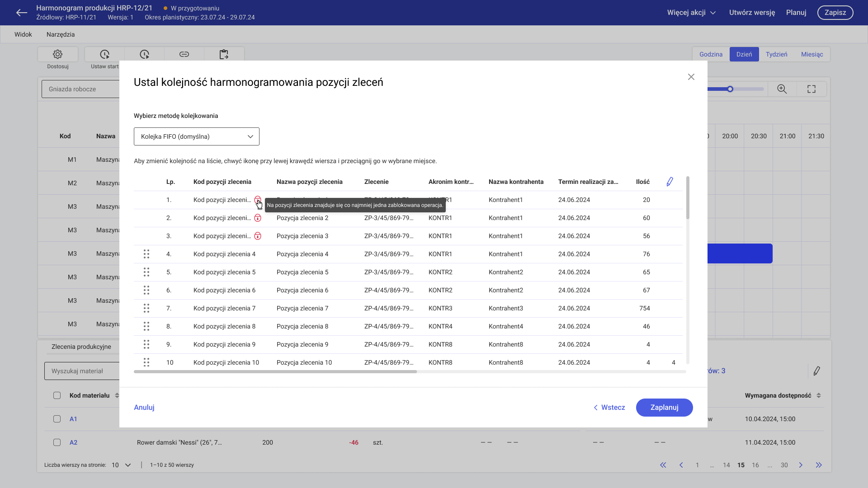
Task: Open the Kolejka FIFO queue method dropdown
Action: pyautogui.click(x=196, y=136)
